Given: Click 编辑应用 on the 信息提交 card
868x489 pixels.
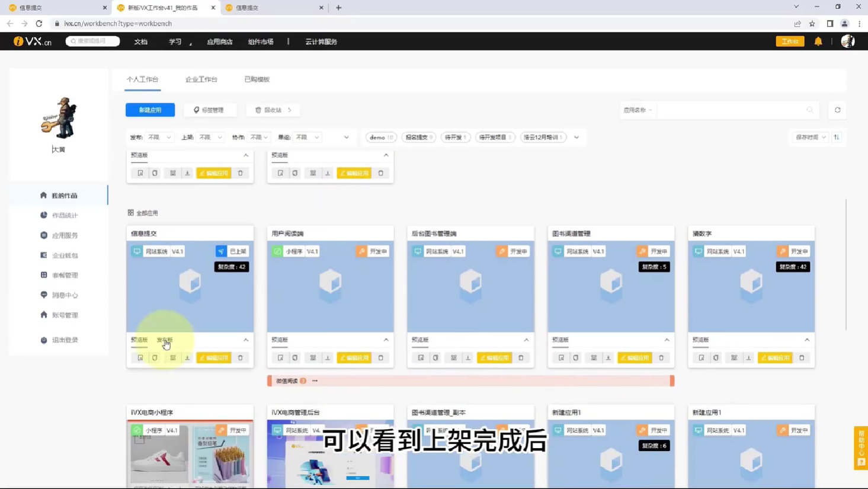Looking at the screenshot, I should click(x=214, y=358).
